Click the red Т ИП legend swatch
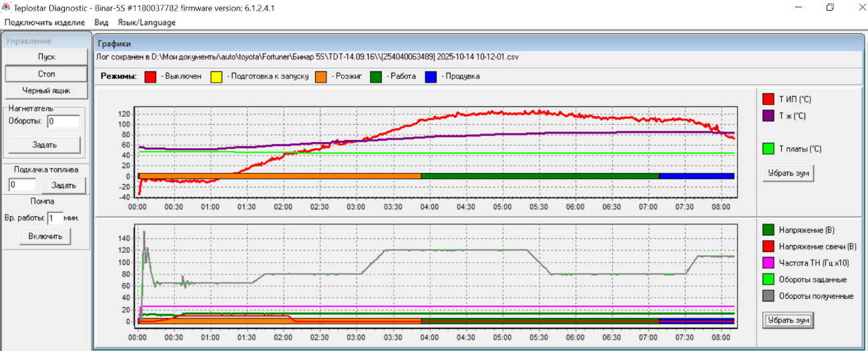Image resolution: width=868 pixels, height=351 pixels. pyautogui.click(x=768, y=99)
